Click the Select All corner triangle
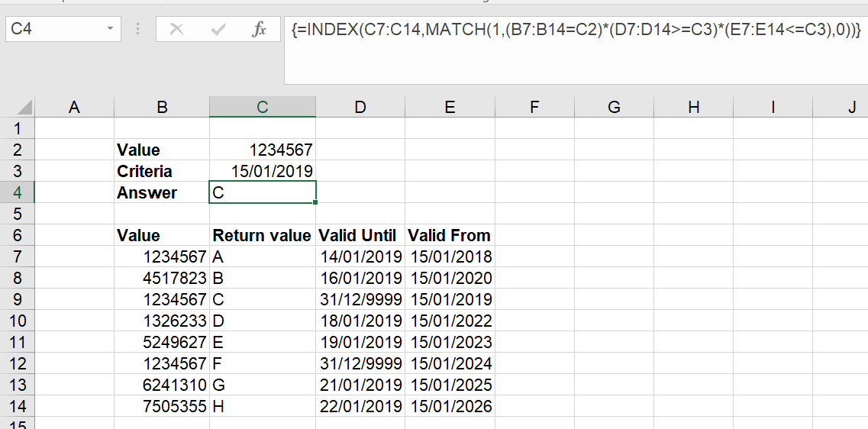This screenshot has height=429, width=868. pyautogui.click(x=24, y=108)
